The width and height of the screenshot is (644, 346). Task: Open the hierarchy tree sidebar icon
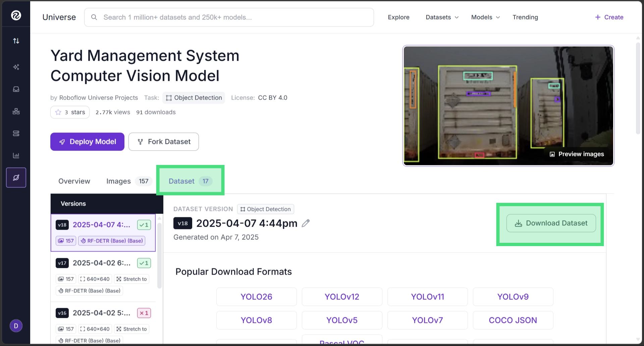[x=16, y=111]
